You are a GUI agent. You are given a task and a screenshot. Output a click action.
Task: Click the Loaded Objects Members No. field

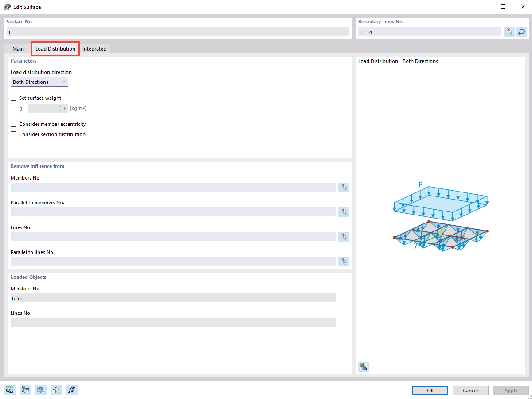173,298
